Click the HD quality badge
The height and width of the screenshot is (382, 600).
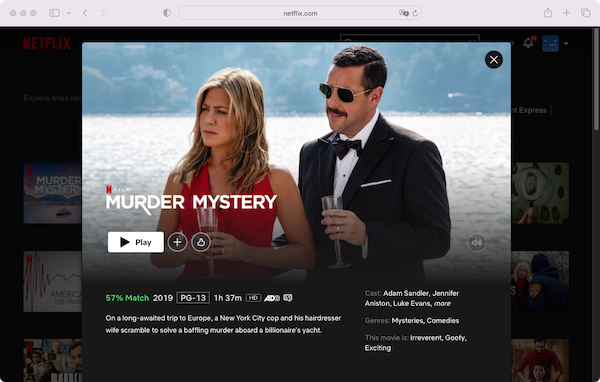pyautogui.click(x=253, y=298)
